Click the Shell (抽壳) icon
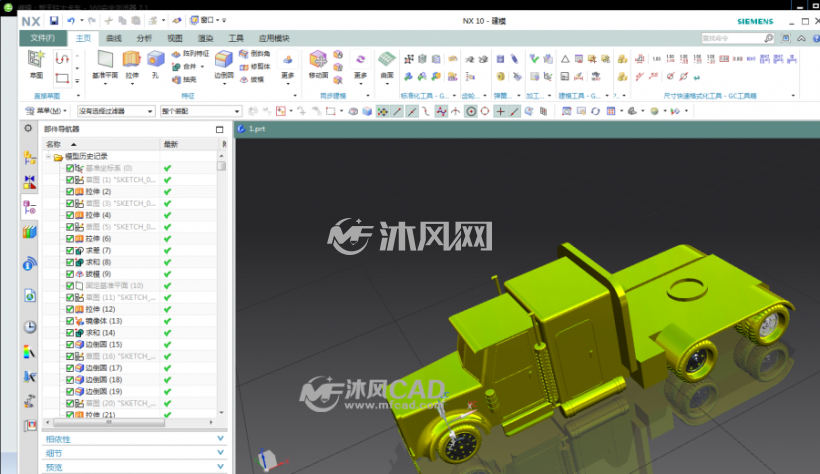Screen dimensions: 820x474 [176, 80]
